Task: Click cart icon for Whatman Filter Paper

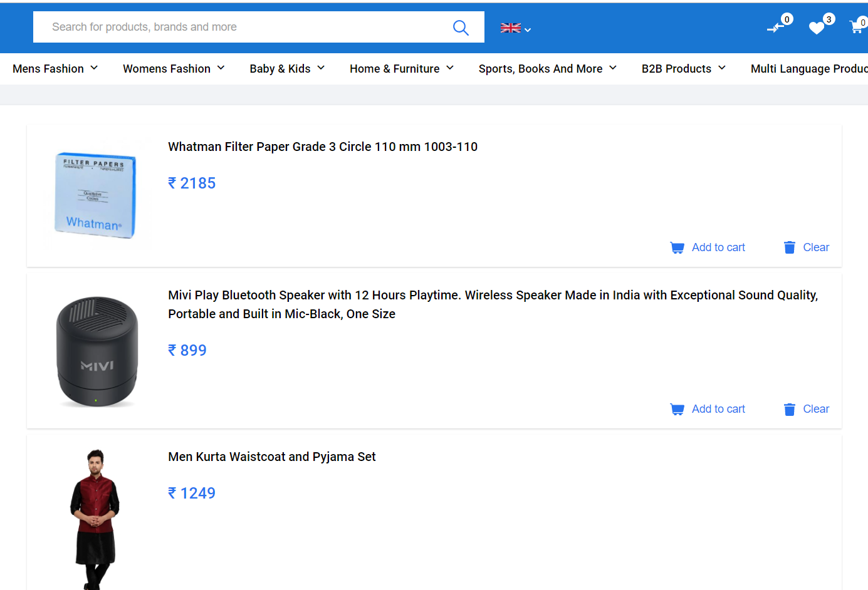Action: pos(677,248)
